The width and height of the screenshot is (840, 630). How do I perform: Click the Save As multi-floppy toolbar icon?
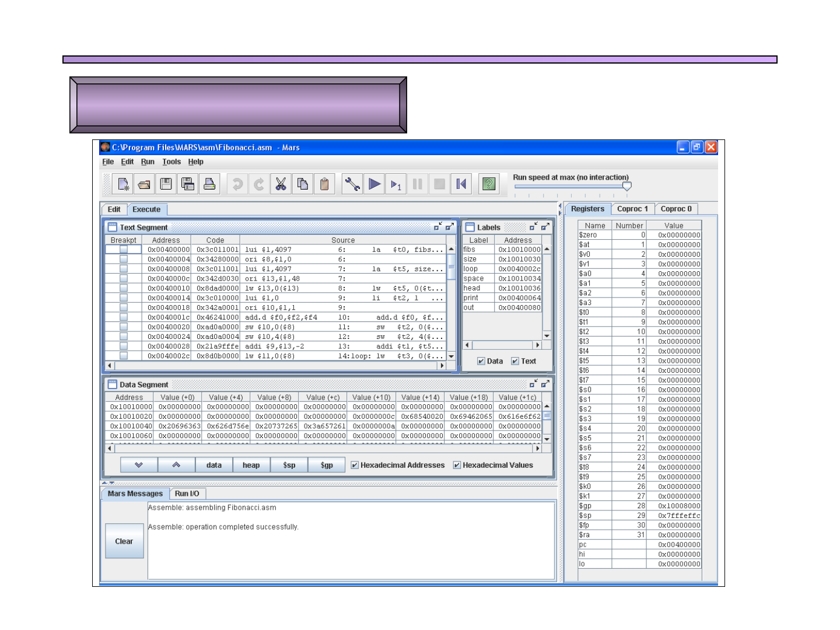coord(188,184)
